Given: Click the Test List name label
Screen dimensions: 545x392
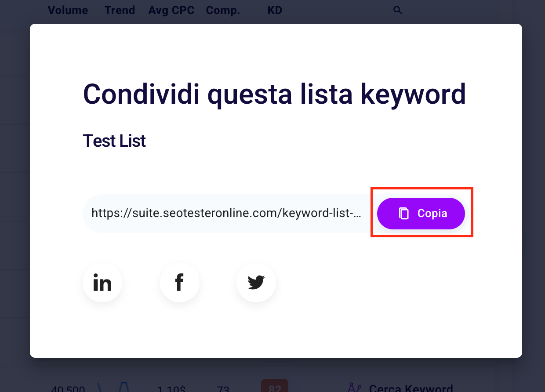Looking at the screenshot, I should pyautogui.click(x=114, y=141).
